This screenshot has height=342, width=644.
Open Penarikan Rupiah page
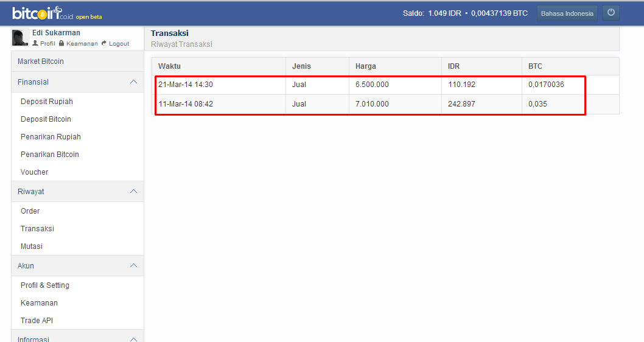pyautogui.click(x=51, y=137)
